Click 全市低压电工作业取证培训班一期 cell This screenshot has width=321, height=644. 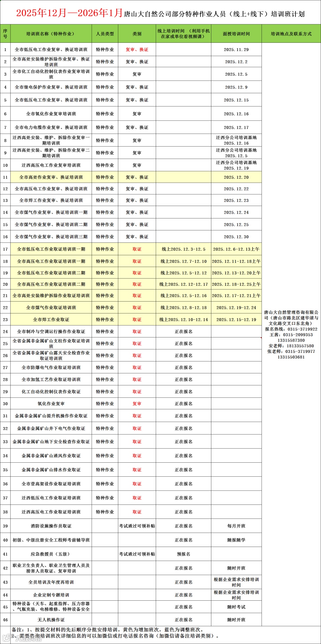coord(51,249)
